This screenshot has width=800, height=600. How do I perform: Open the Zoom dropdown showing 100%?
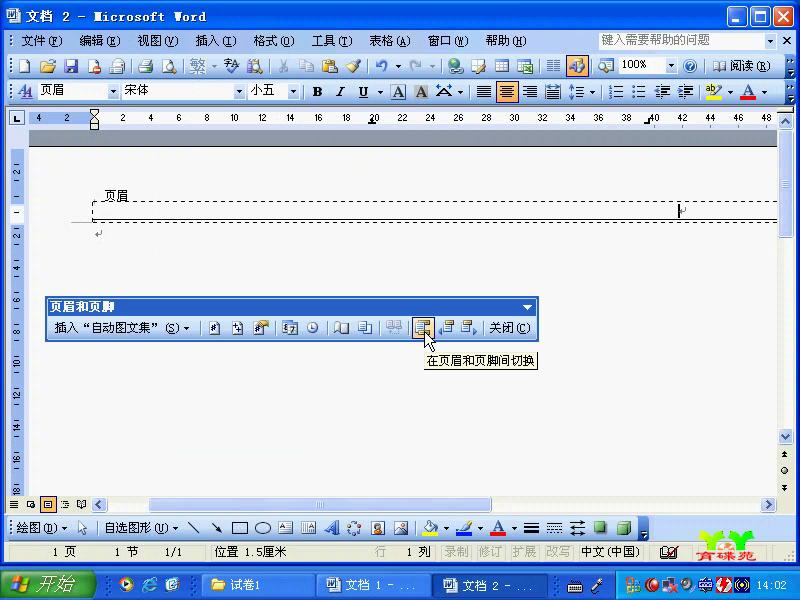pos(671,65)
